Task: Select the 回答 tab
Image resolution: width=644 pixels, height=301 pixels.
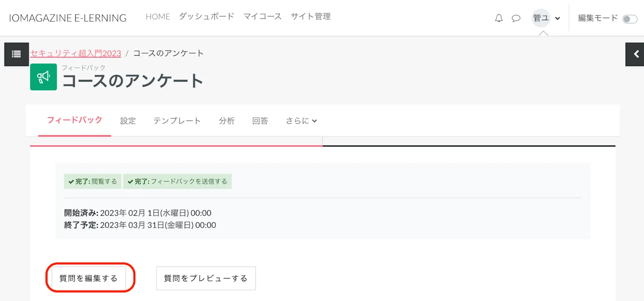Action: tap(260, 121)
